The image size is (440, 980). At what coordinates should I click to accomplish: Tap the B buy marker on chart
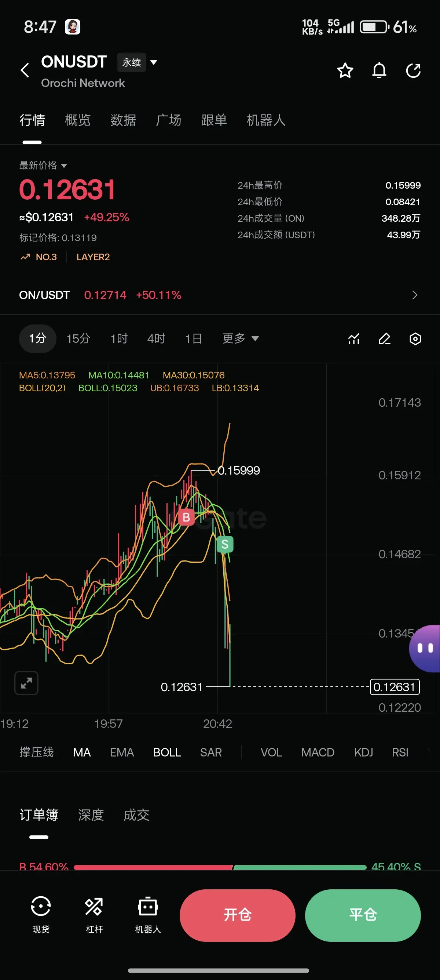[186, 517]
